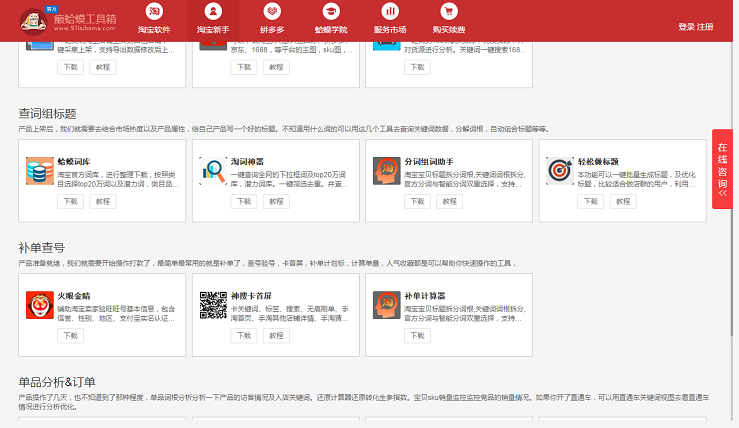Open 拼多多 heart icon in navbar
This screenshot has height=428, width=739.
click(x=272, y=11)
